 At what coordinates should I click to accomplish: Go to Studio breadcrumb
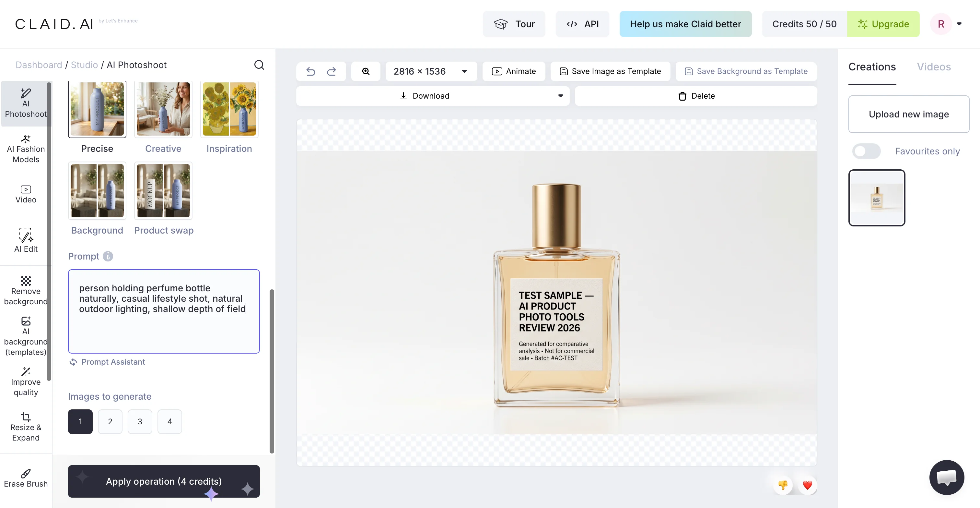85,65
